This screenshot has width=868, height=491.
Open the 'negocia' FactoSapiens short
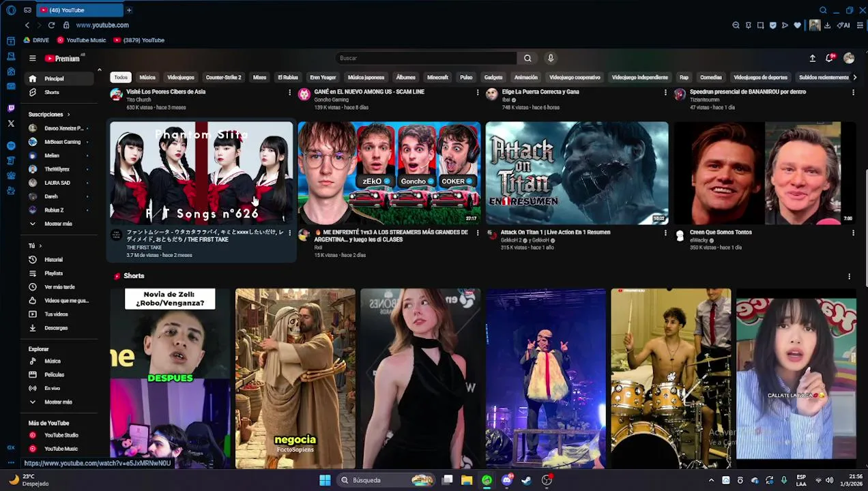(295, 378)
